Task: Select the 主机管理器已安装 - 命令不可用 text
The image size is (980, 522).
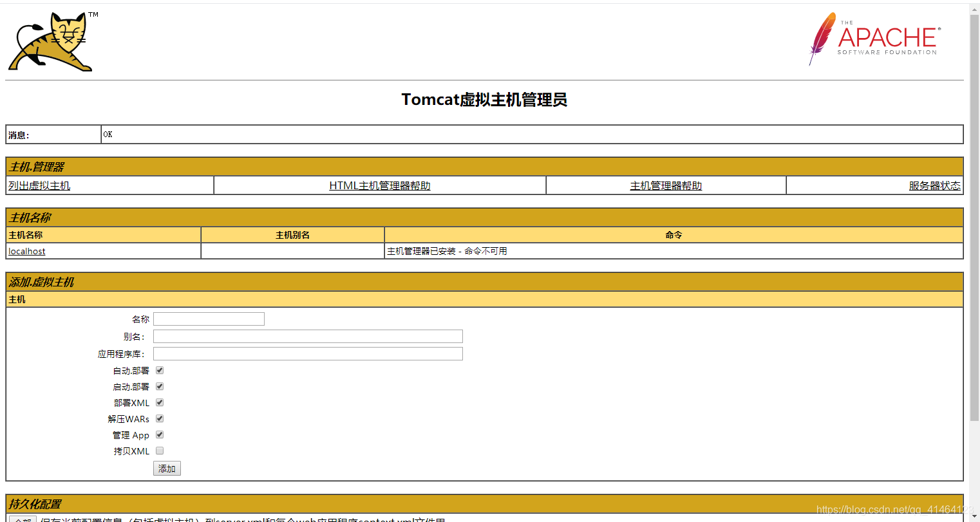Action: 447,251
